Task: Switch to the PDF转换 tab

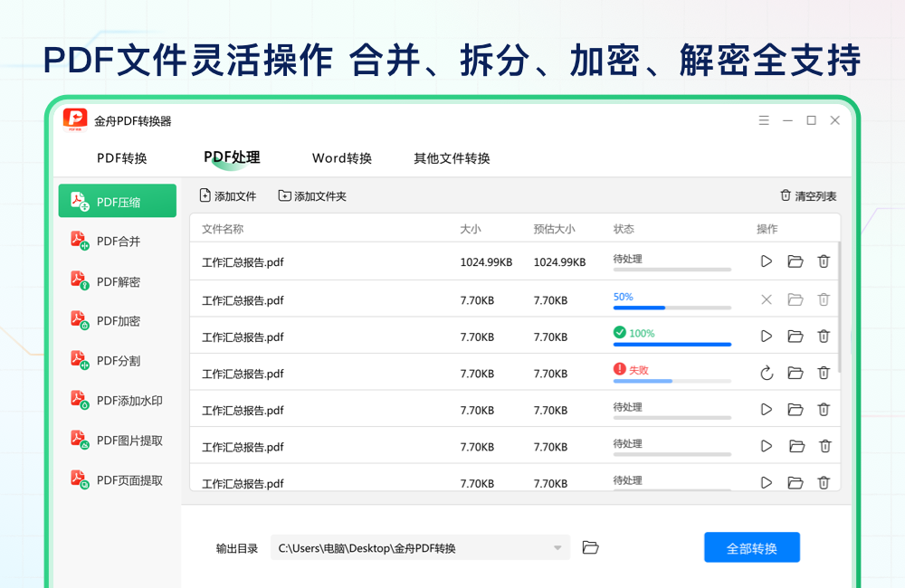Action: pyautogui.click(x=120, y=157)
